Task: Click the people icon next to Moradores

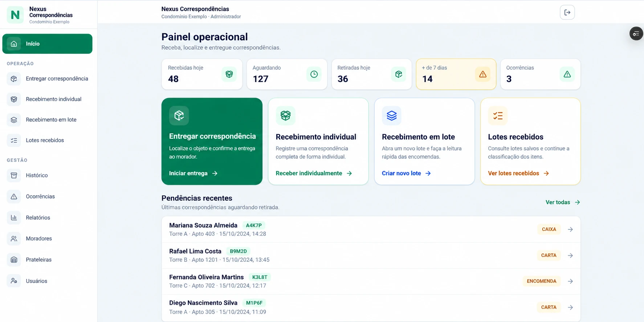Action: [14, 239]
